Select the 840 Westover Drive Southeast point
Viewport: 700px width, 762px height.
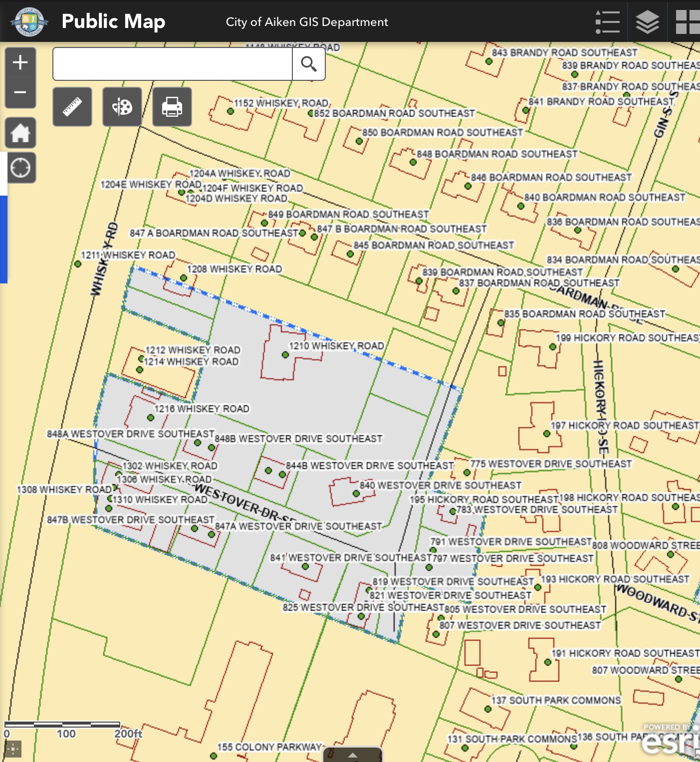coord(356,494)
